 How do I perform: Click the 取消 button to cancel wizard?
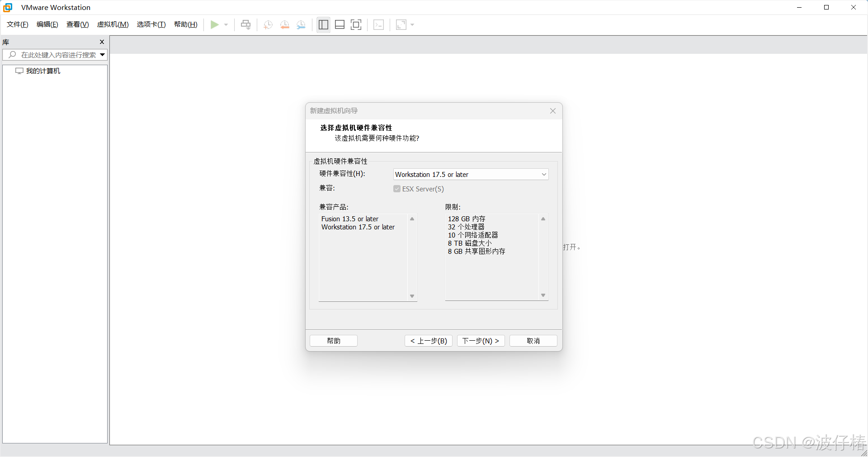point(533,341)
